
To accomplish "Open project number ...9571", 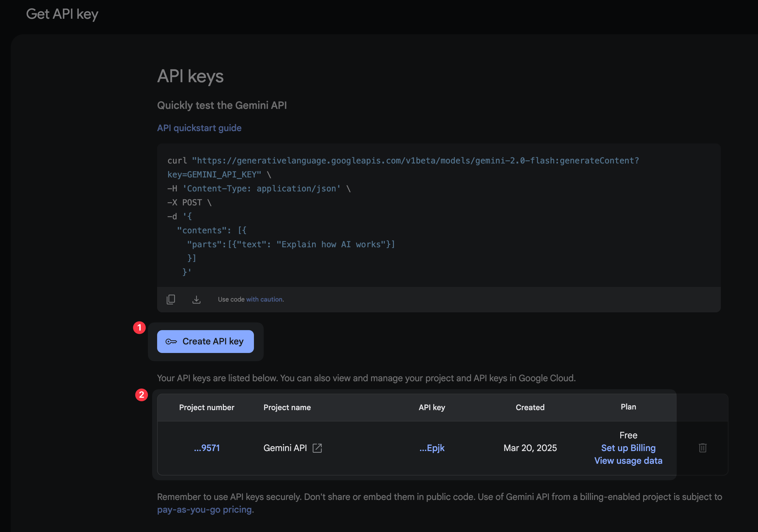I will (207, 448).
